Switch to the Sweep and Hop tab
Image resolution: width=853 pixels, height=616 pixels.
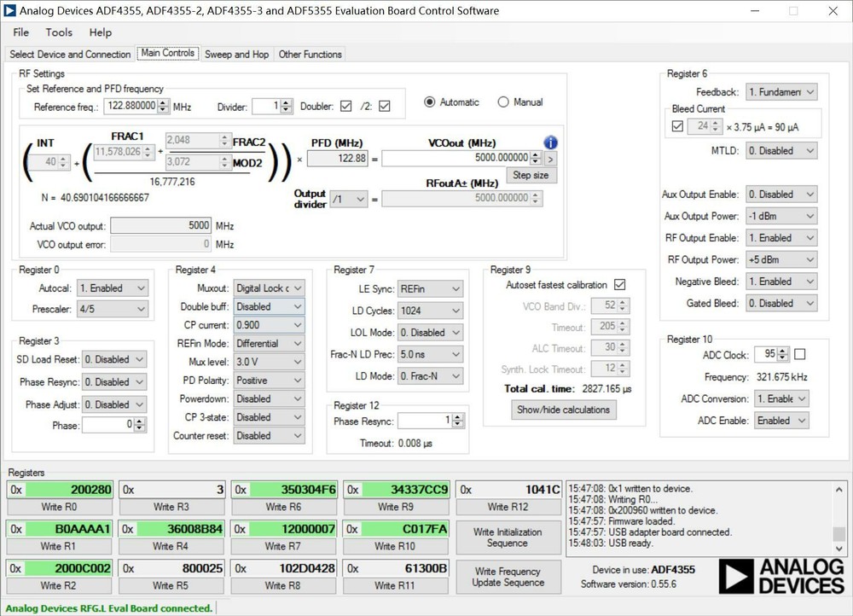tap(236, 54)
